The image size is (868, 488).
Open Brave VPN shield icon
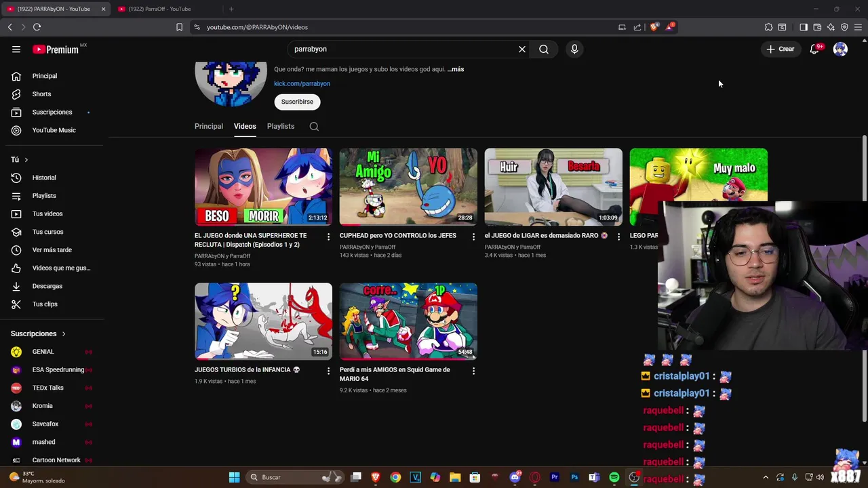[844, 27]
